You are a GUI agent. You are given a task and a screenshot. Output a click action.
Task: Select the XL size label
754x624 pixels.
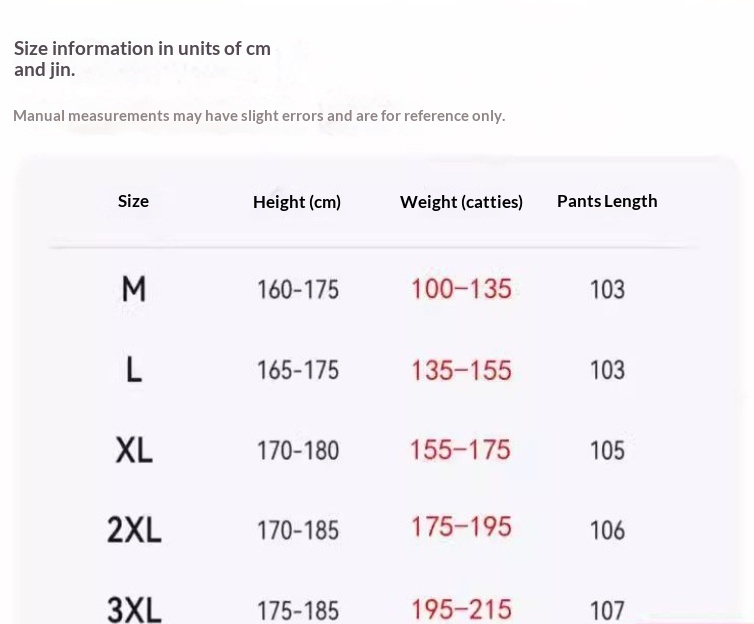pyautogui.click(x=134, y=450)
